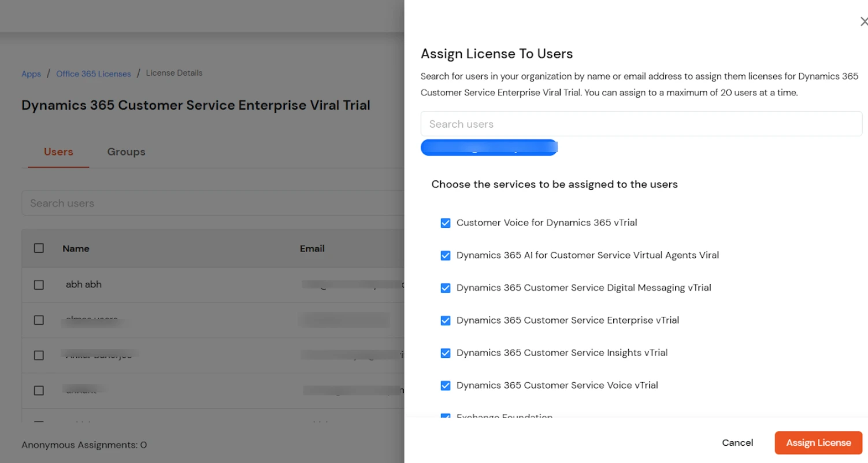The image size is (868, 463).
Task: Uncheck Dynamics 365 Customer Service Enterprise vTrial
Action: click(446, 320)
